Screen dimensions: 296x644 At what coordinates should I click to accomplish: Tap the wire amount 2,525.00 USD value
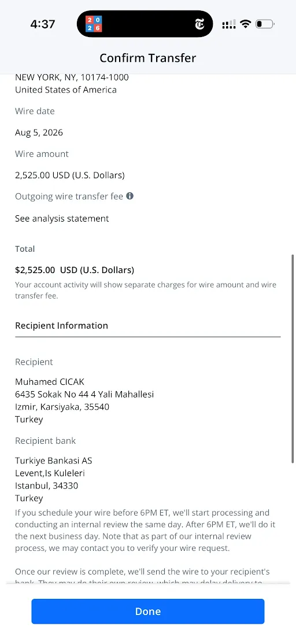coord(70,175)
